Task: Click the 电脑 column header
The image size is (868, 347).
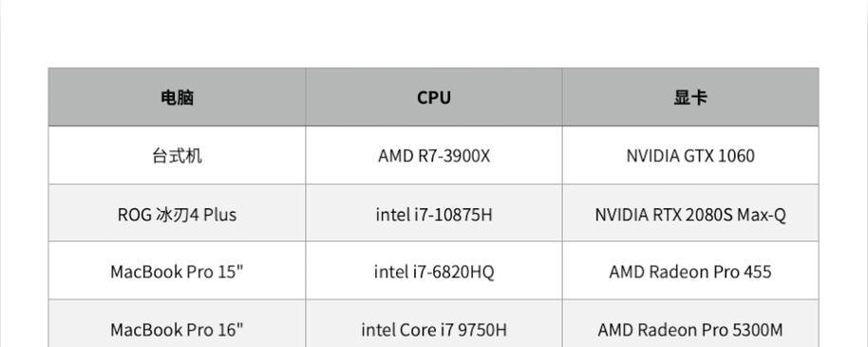Action: (177, 97)
